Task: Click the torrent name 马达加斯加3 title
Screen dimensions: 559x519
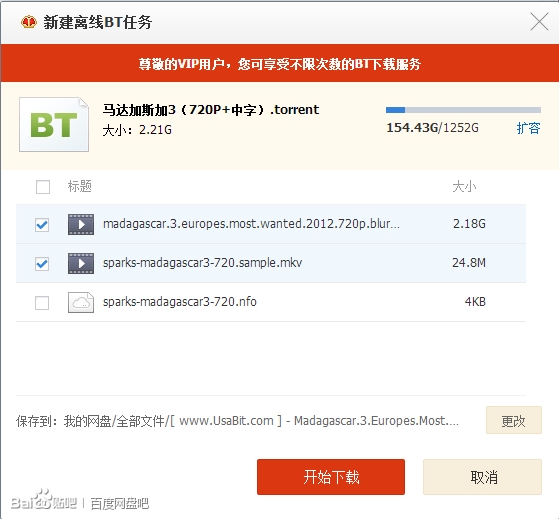Action: click(x=211, y=109)
